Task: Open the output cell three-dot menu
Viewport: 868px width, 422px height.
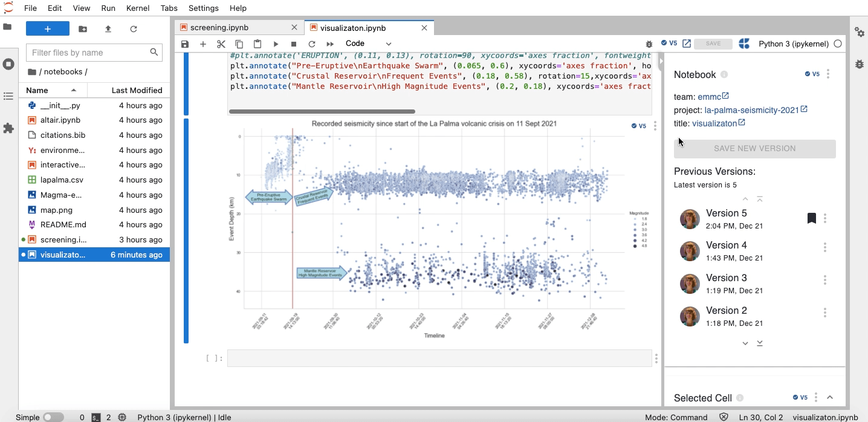Action: point(655,126)
